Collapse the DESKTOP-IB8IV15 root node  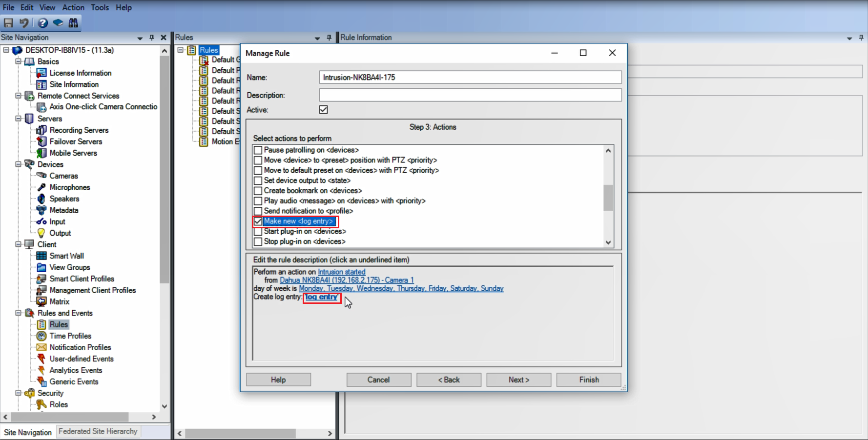pyautogui.click(x=6, y=50)
